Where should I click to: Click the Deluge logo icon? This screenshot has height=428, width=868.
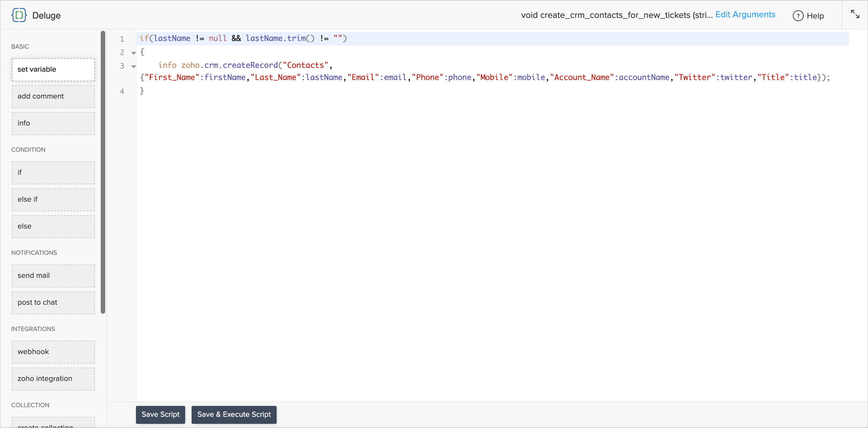19,15
